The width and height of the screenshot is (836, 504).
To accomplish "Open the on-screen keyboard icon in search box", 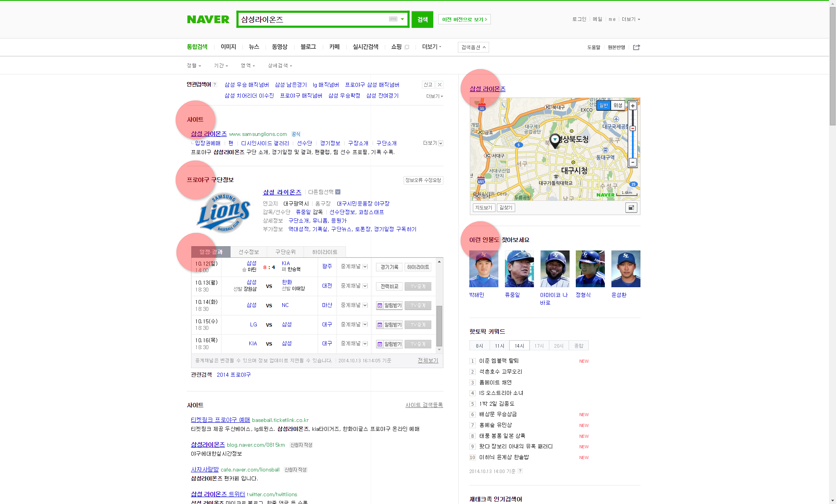I will (393, 19).
